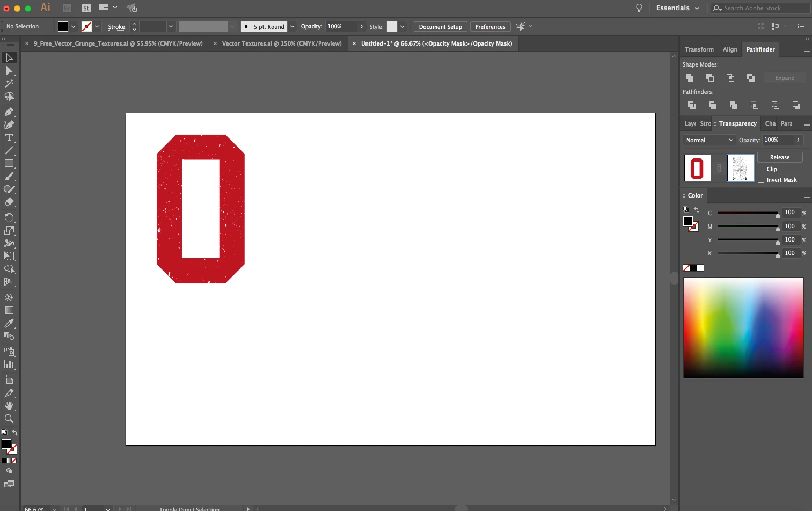Switch to the Pathfinder tab
The width and height of the screenshot is (812, 511).
tap(760, 49)
